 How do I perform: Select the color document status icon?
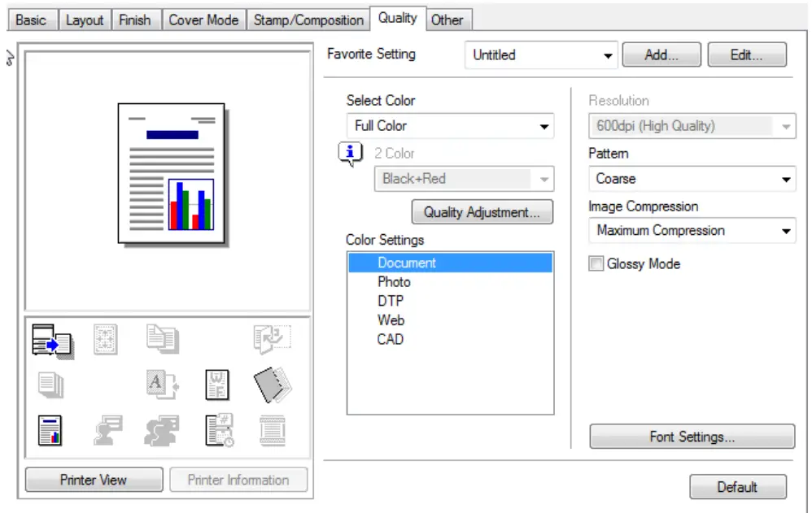coord(50,428)
